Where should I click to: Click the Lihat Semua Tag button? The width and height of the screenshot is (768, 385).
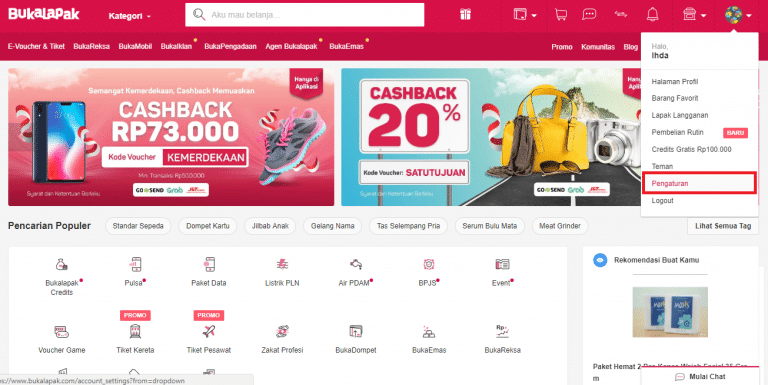pyautogui.click(x=723, y=226)
